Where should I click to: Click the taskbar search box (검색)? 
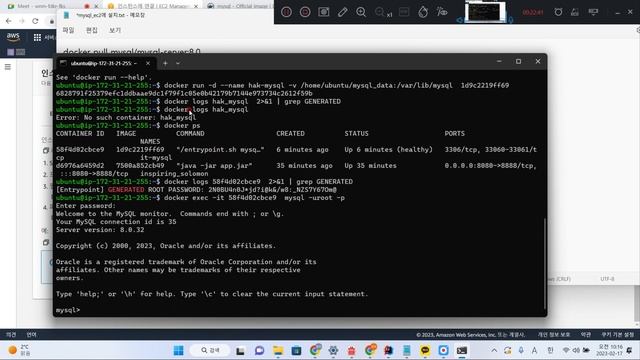tap(211, 350)
